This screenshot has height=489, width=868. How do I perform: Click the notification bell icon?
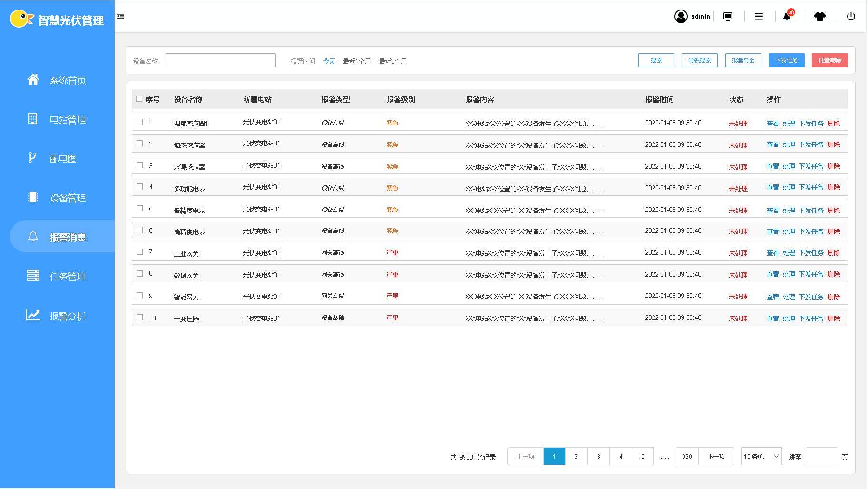(x=787, y=17)
